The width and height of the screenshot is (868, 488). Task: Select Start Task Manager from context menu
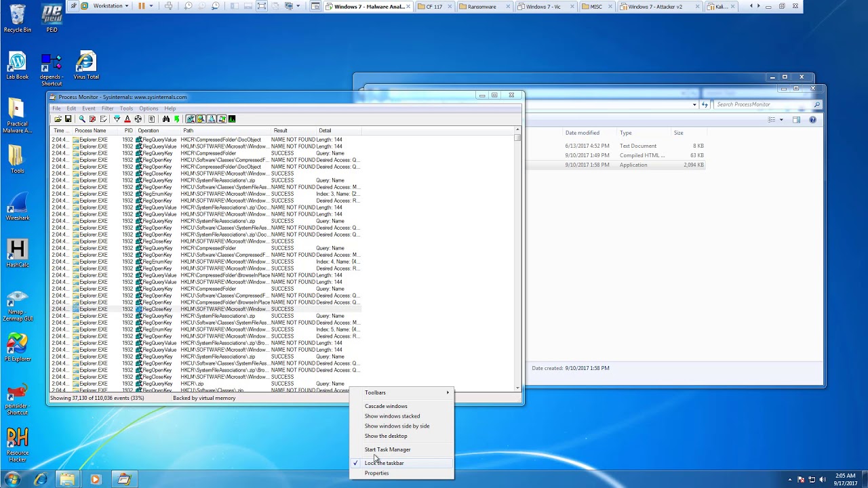[401, 449]
